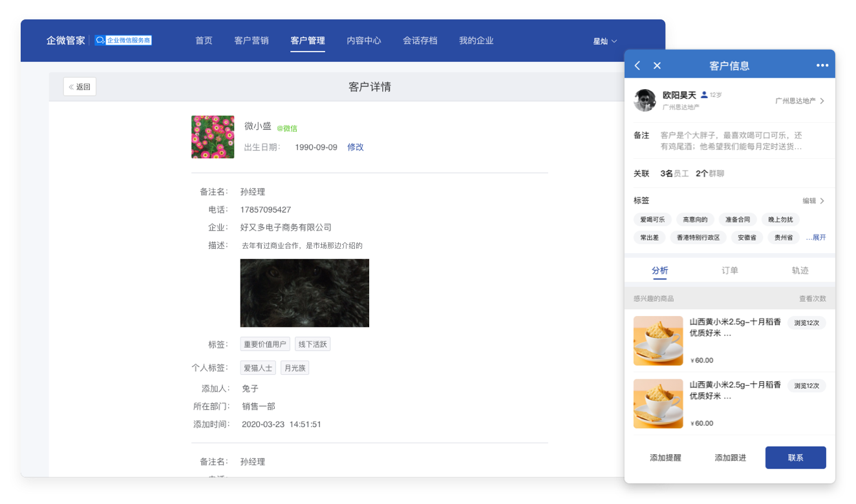Click the 返回 back button
This screenshot has height=504, width=856.
pos(80,87)
